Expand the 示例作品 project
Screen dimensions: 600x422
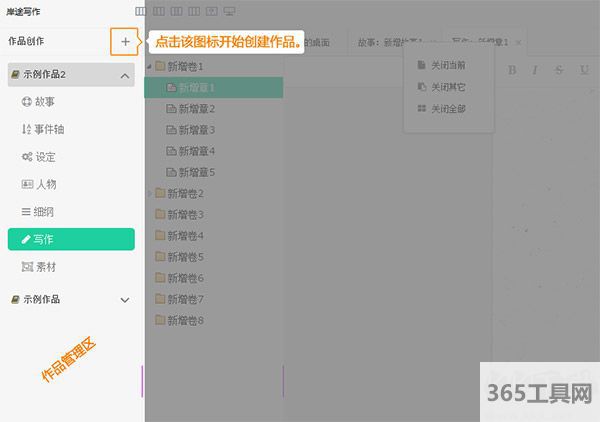point(125,299)
